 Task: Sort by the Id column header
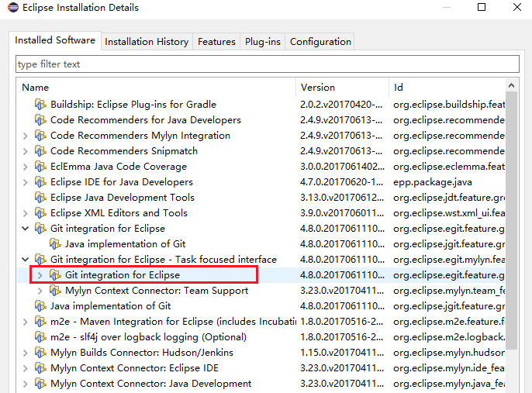tap(447, 88)
